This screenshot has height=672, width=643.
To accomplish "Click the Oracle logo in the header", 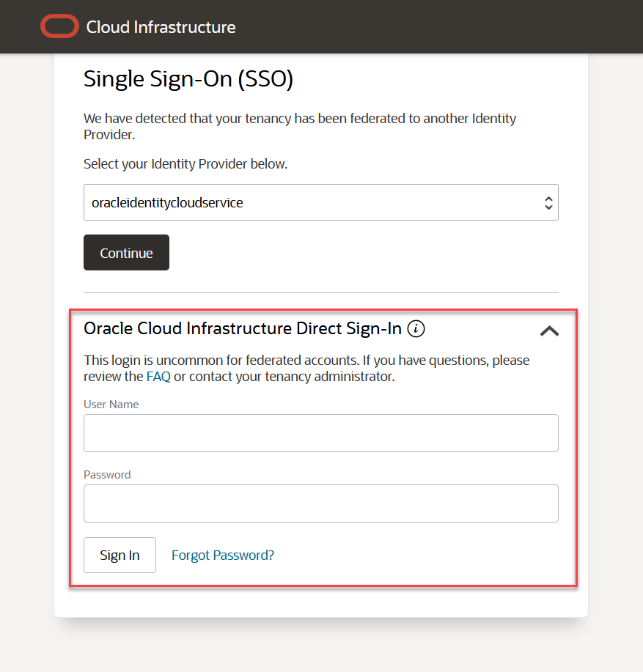I will coord(59,27).
